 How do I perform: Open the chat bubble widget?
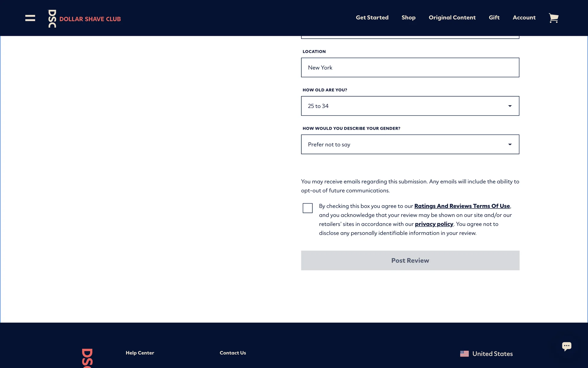(x=567, y=346)
